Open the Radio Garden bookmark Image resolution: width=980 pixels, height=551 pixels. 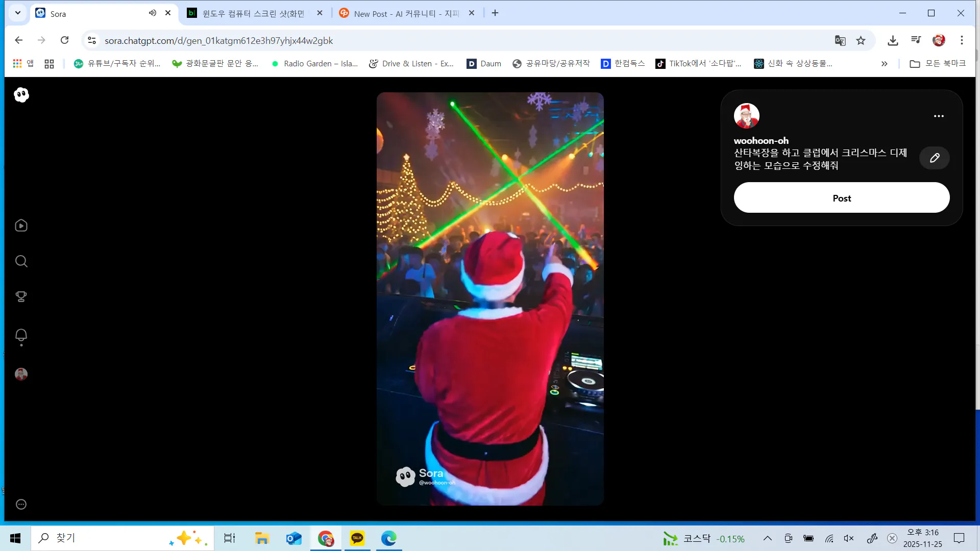(315, 64)
